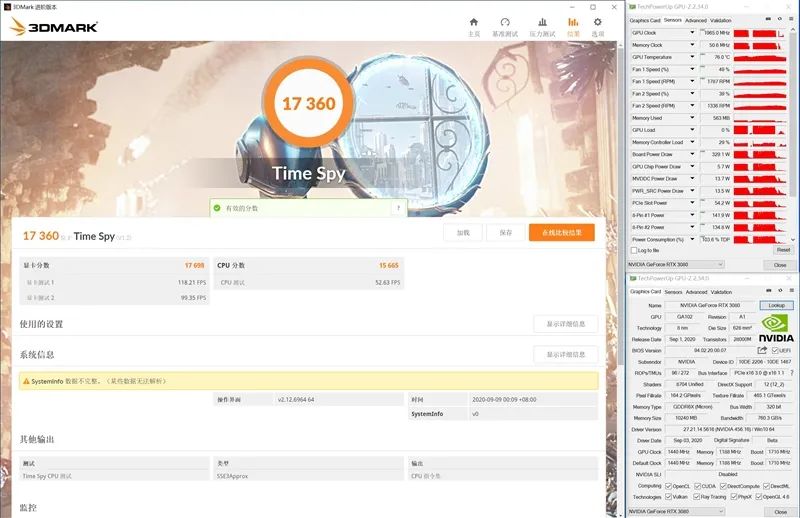Click the GPU Clock sensor history graph
800x518 pixels.
coord(760,33)
